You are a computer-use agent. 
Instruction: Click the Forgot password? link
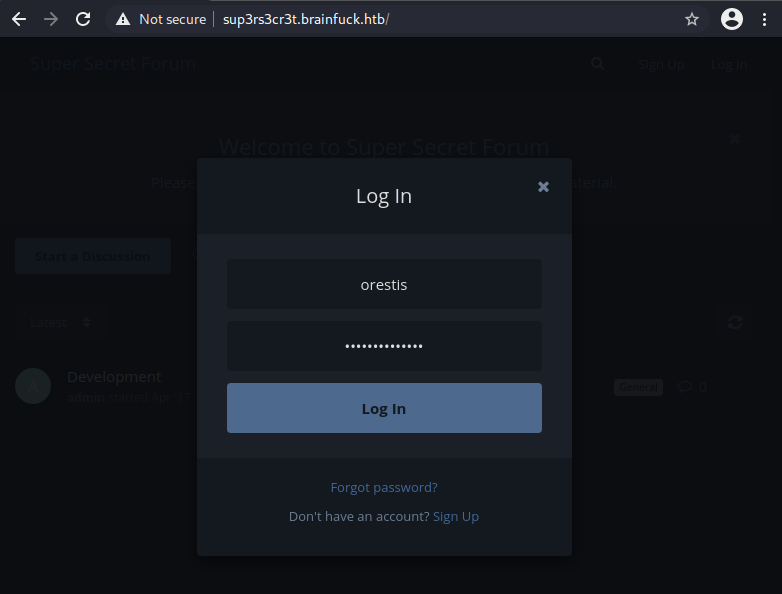click(384, 488)
